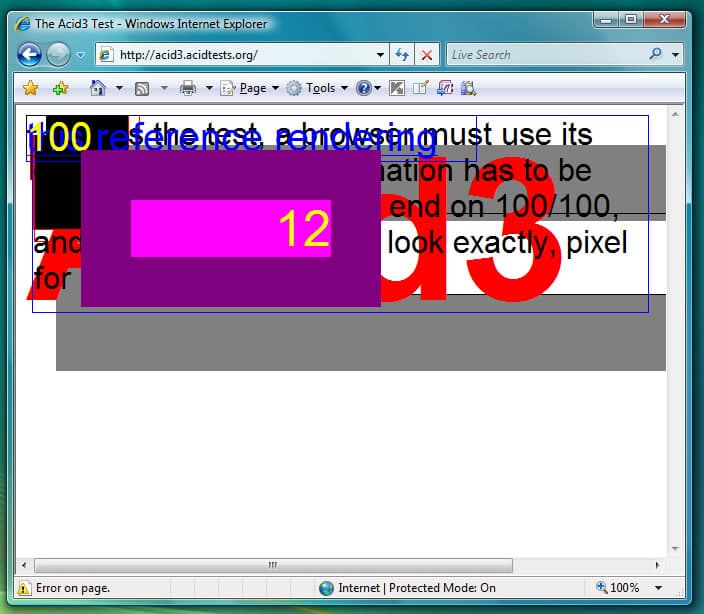Go to the Home page icon
The height and width of the screenshot is (614, 704).
[97, 88]
